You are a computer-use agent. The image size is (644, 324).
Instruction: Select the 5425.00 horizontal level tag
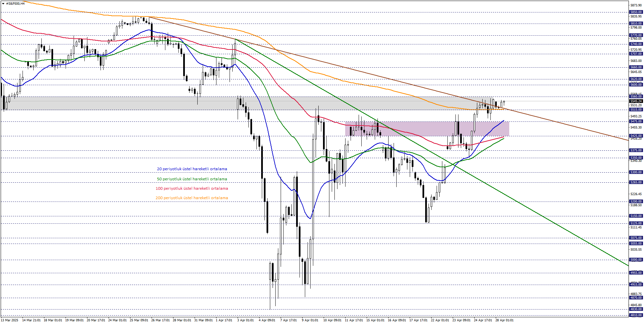[x=636, y=136]
